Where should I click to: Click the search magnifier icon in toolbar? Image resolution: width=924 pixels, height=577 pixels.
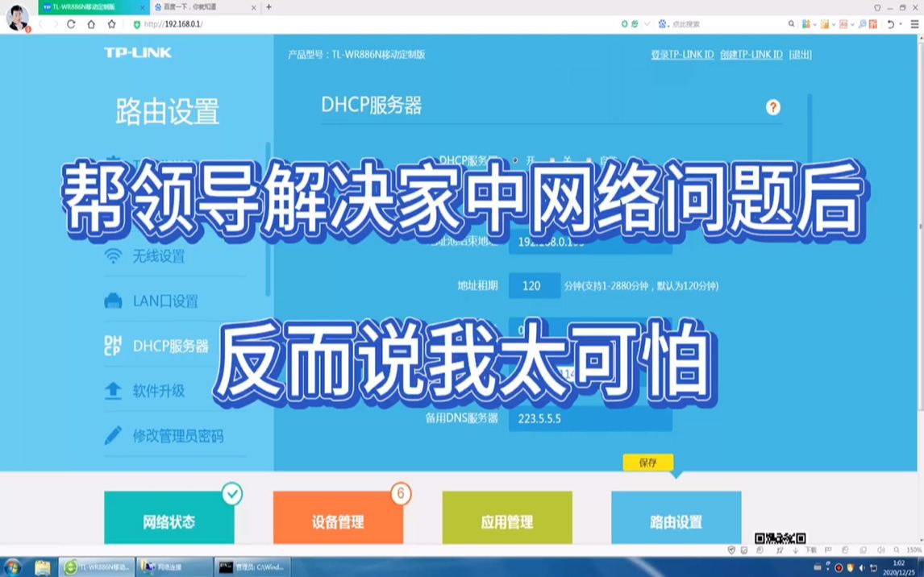(x=792, y=24)
